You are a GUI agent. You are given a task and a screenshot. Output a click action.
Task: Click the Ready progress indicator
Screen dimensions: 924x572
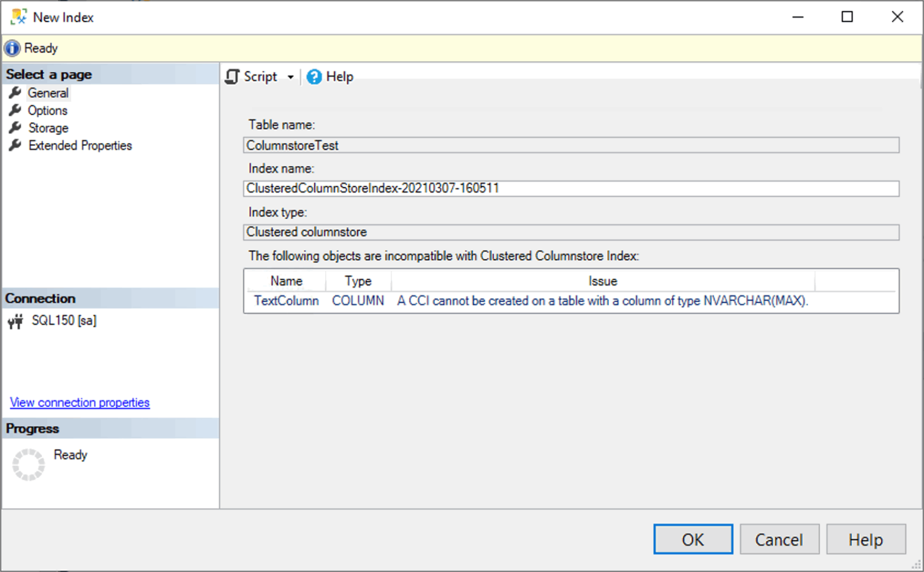(x=70, y=455)
